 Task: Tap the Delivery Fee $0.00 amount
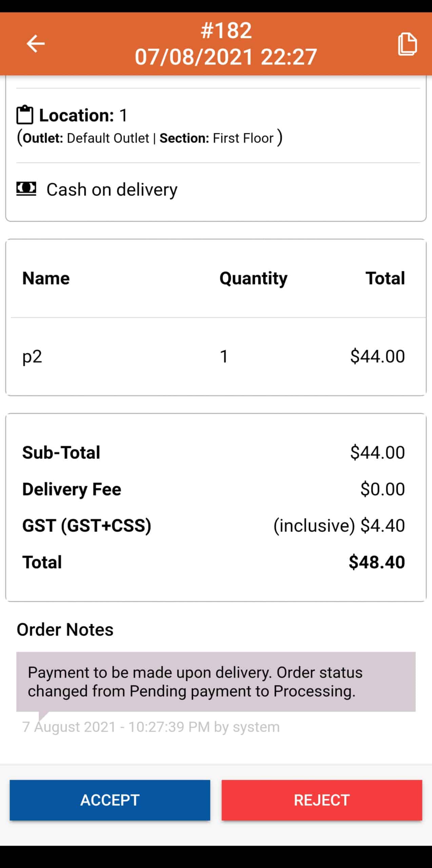(382, 489)
